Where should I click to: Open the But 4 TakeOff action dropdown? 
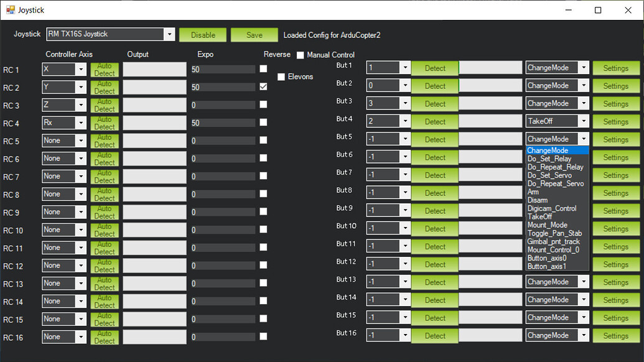[x=582, y=121]
